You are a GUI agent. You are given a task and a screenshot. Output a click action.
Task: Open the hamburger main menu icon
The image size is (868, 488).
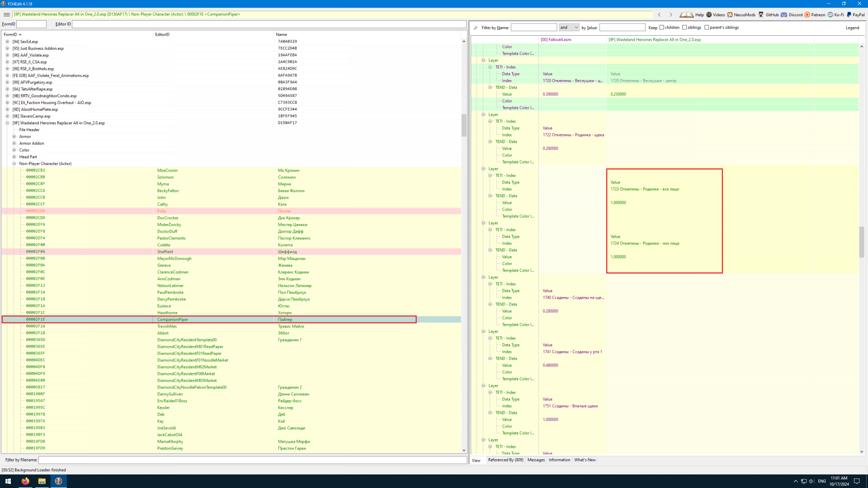[6, 14]
